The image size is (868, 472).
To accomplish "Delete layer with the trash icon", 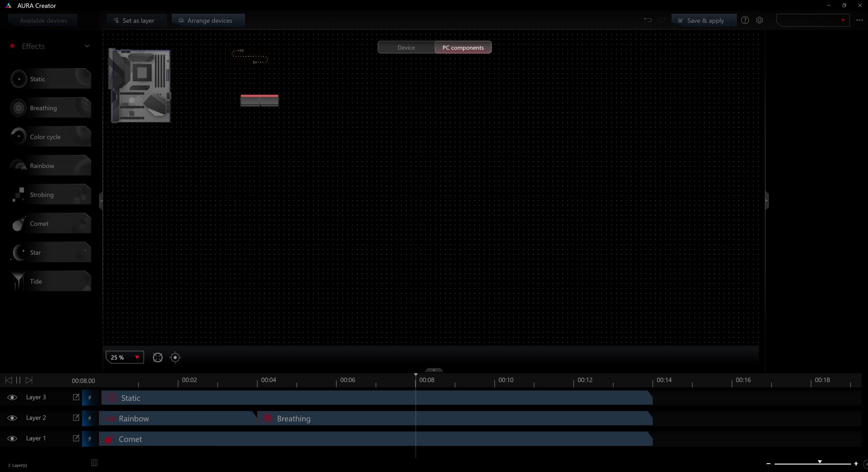I will (94, 463).
